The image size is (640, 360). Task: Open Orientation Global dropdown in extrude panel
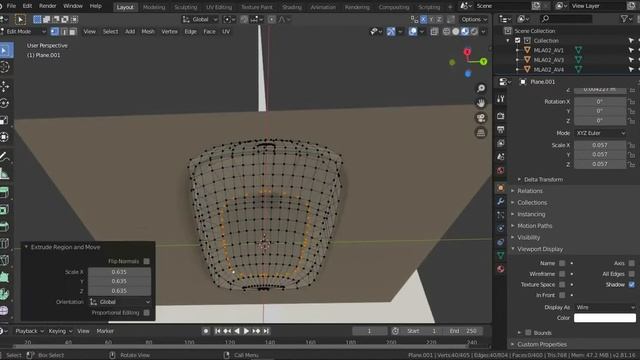[x=120, y=302]
